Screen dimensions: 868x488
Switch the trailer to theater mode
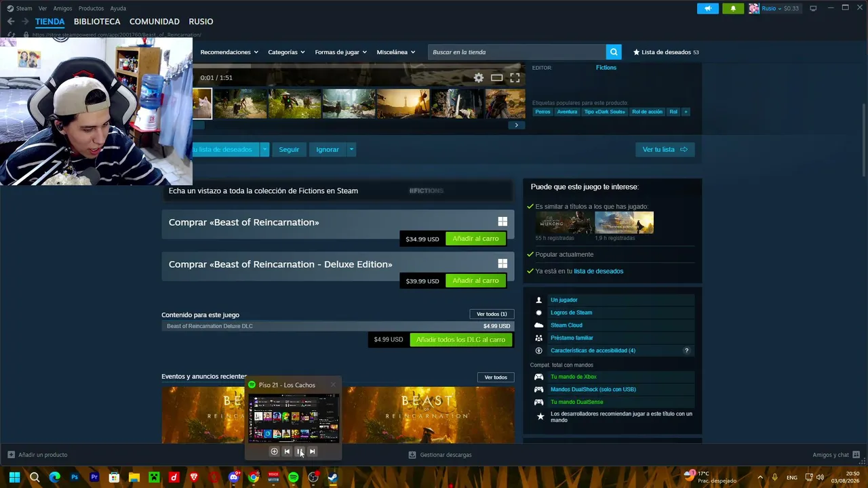click(x=497, y=78)
